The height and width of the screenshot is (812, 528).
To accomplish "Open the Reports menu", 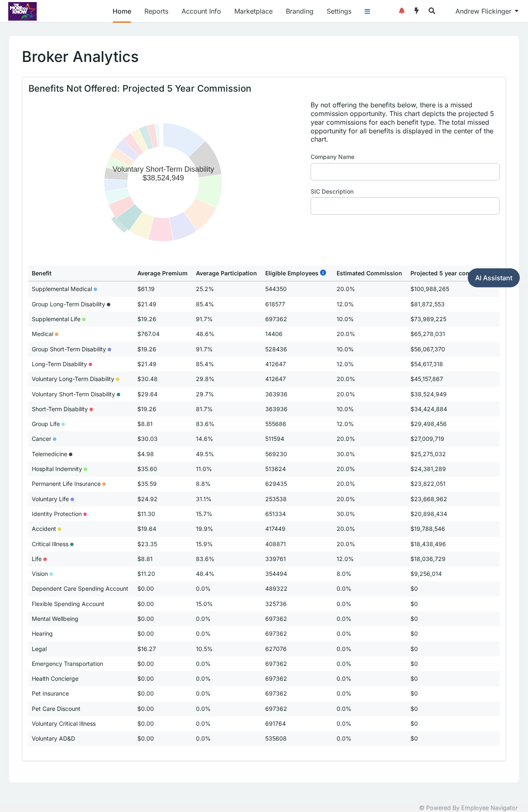I will (156, 11).
